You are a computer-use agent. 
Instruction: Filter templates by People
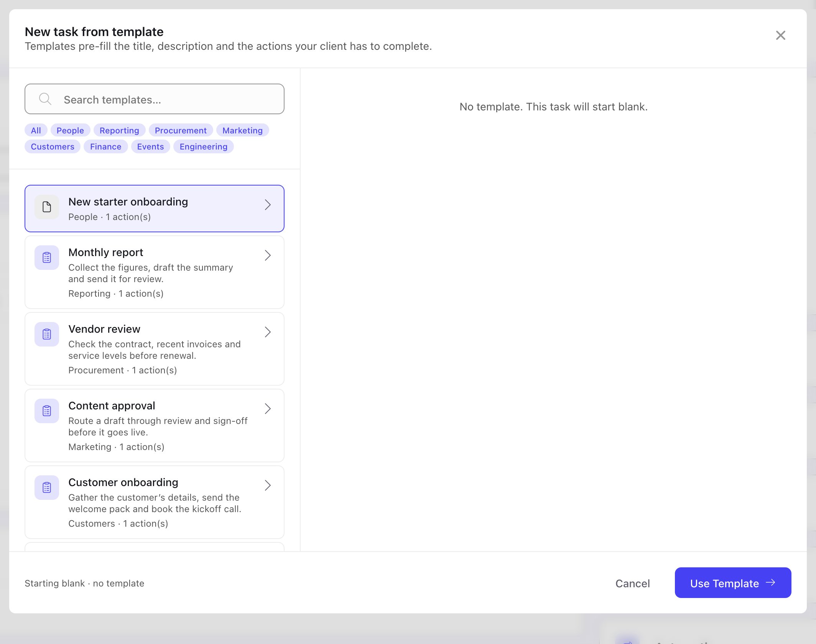(x=70, y=130)
